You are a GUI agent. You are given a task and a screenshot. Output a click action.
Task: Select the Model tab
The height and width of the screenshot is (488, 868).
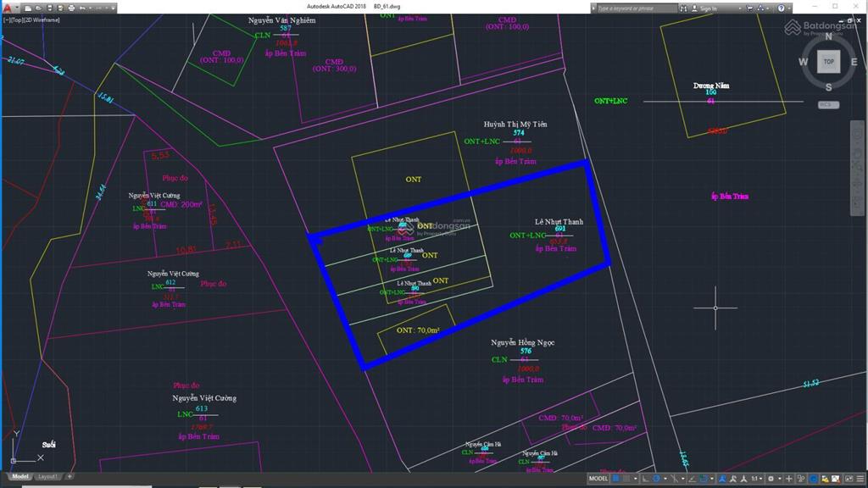19,476
